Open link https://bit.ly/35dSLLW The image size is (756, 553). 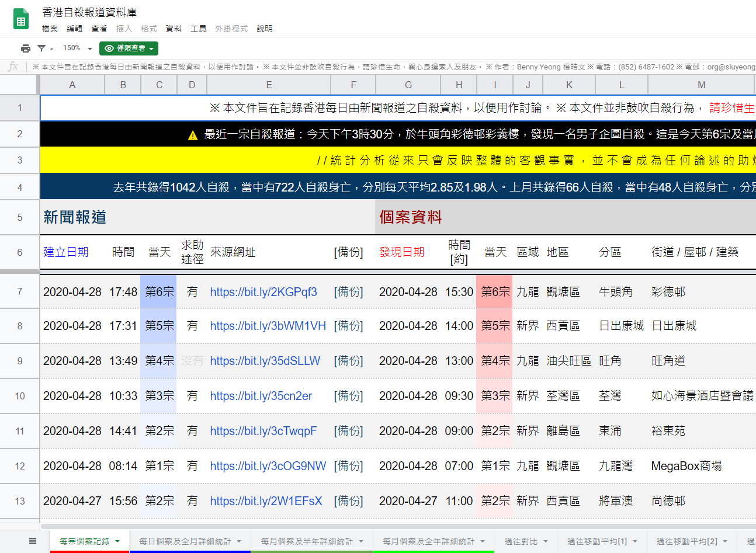(x=265, y=361)
